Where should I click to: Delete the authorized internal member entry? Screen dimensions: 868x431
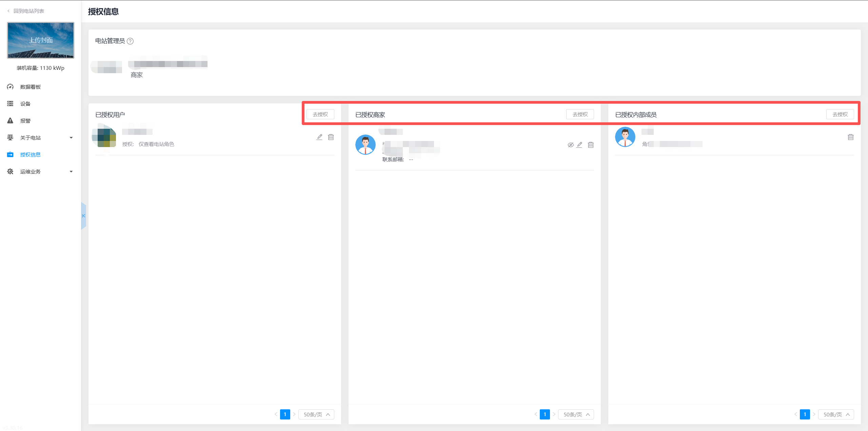(x=851, y=137)
